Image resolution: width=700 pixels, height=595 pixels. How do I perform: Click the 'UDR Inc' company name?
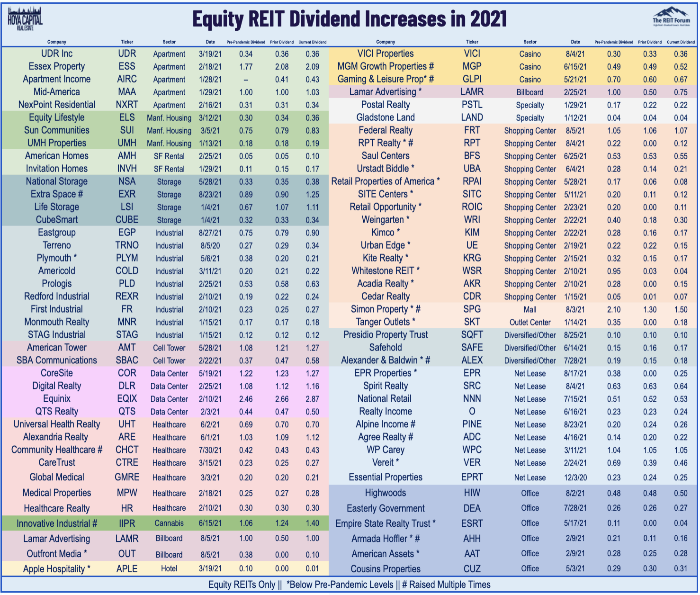point(57,54)
